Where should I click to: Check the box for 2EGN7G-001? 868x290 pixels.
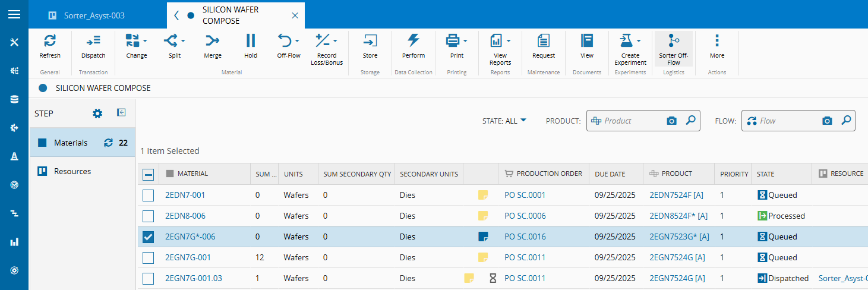[149, 257]
